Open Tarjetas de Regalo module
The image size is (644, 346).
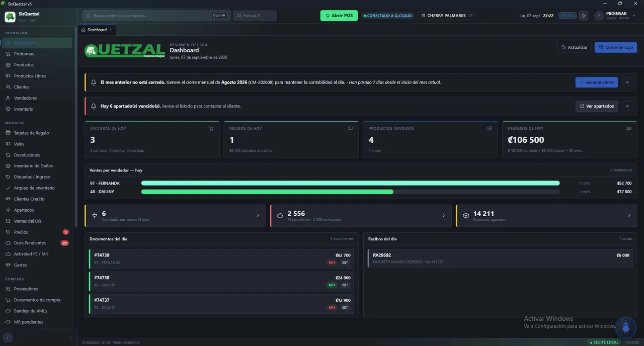point(37,133)
